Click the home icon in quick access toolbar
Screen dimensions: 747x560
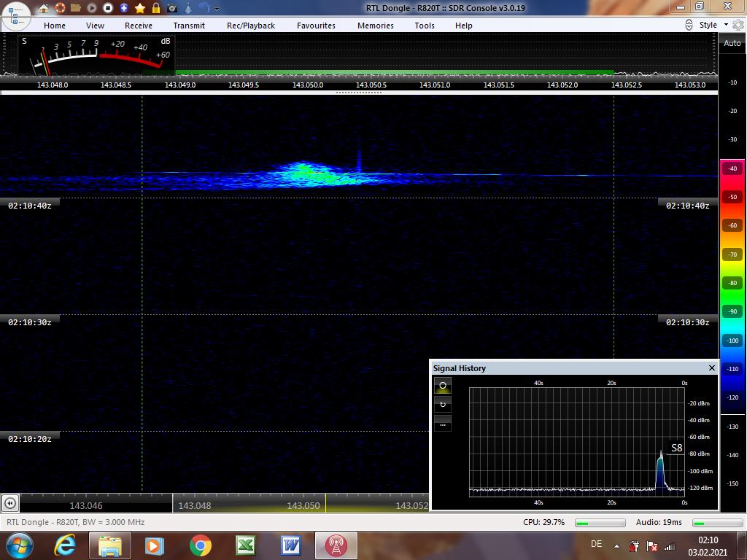click(x=44, y=8)
